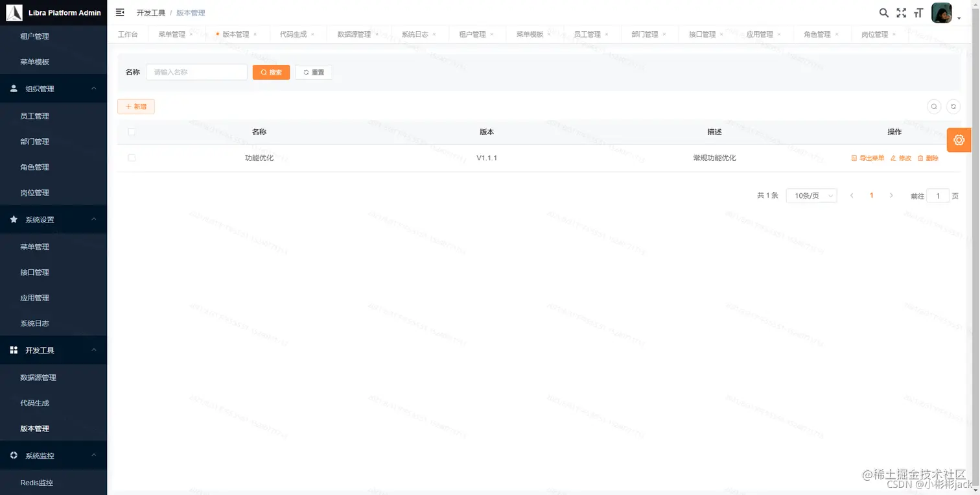Open the orange settings gear on the right edge
Screen dimensions: 980x495
(959, 139)
